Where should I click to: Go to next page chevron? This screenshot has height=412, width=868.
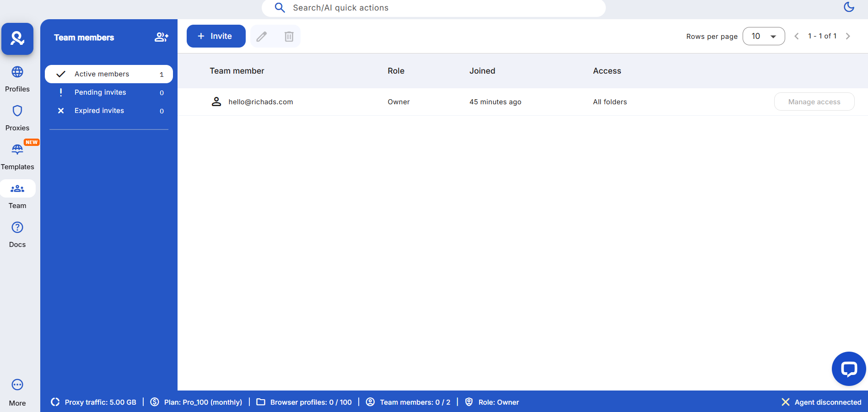coord(848,36)
